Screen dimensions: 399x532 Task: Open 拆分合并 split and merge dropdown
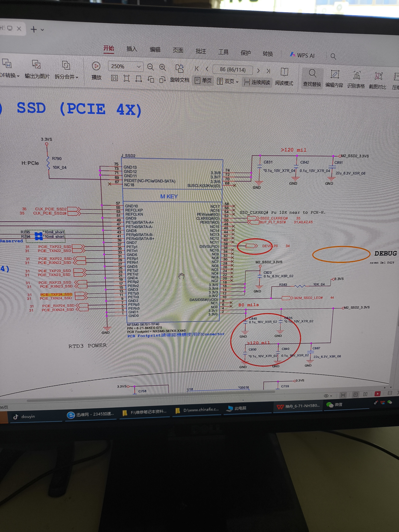[66, 70]
